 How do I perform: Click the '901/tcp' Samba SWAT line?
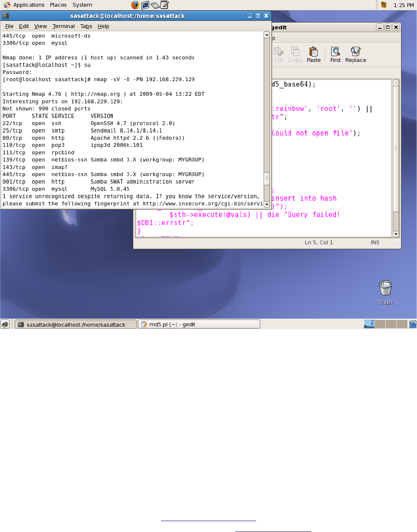[99, 182]
